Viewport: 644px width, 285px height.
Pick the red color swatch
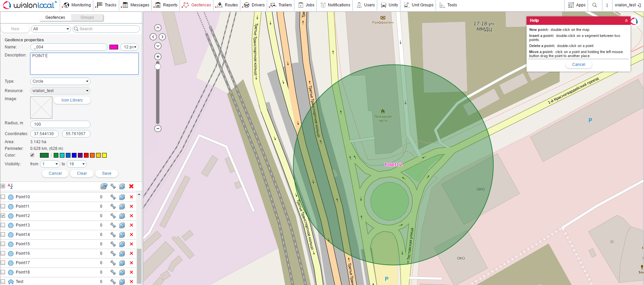[86, 155]
